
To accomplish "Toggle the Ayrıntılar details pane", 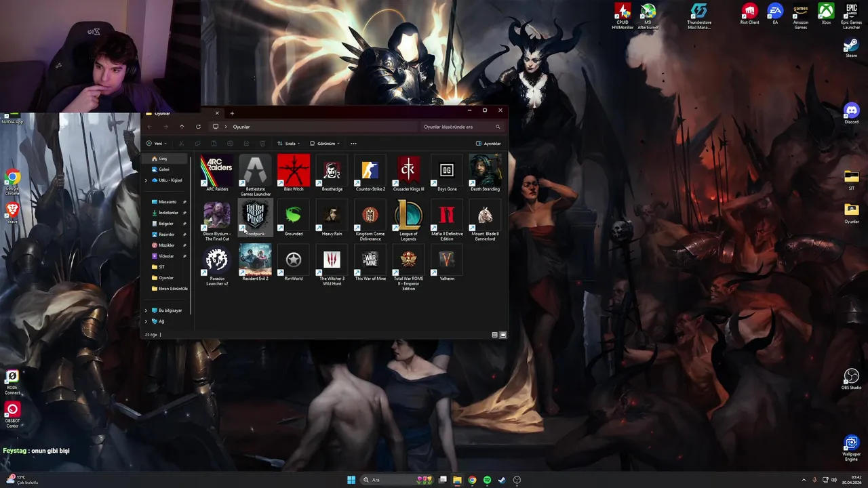I will (488, 144).
